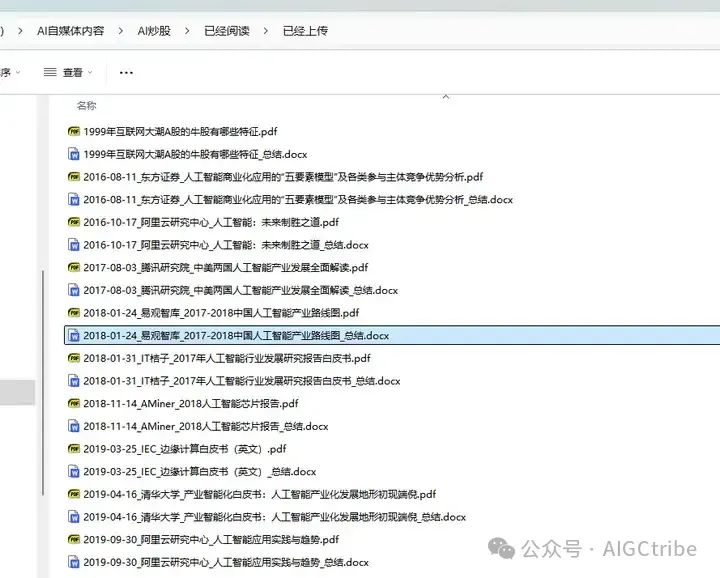Expand the chevron after 已经阅读 breadcrumb
720x578 pixels.
pos(266,31)
